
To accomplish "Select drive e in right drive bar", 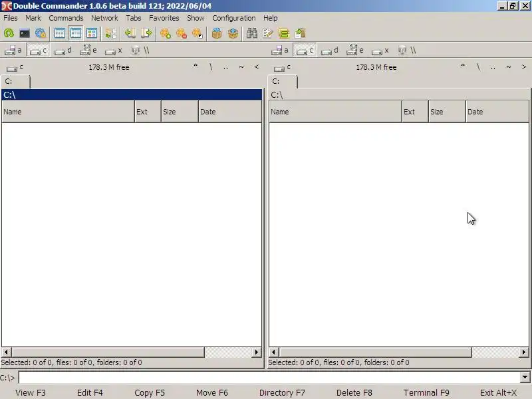I will tap(355, 51).
